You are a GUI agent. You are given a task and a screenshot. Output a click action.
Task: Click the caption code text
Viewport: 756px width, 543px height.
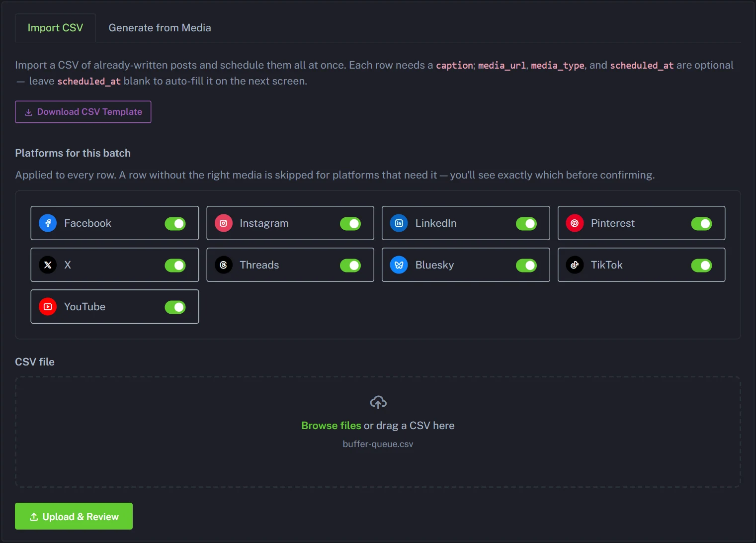(454, 66)
